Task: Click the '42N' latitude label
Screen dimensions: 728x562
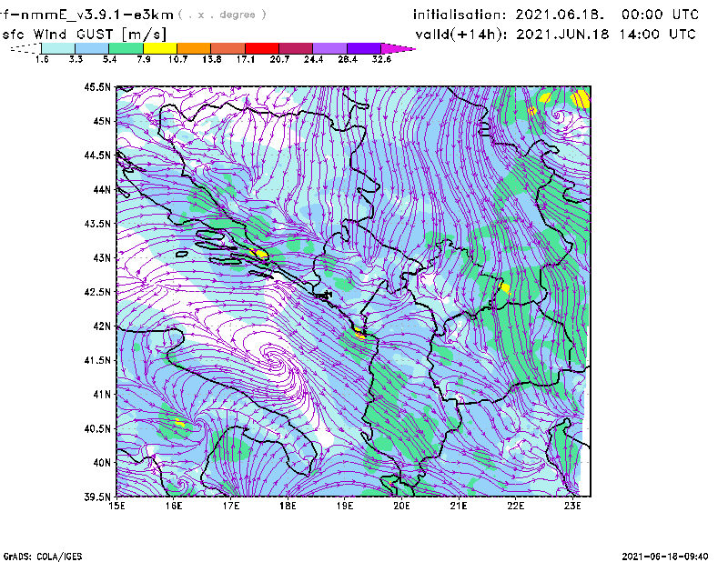Action: 102,326
